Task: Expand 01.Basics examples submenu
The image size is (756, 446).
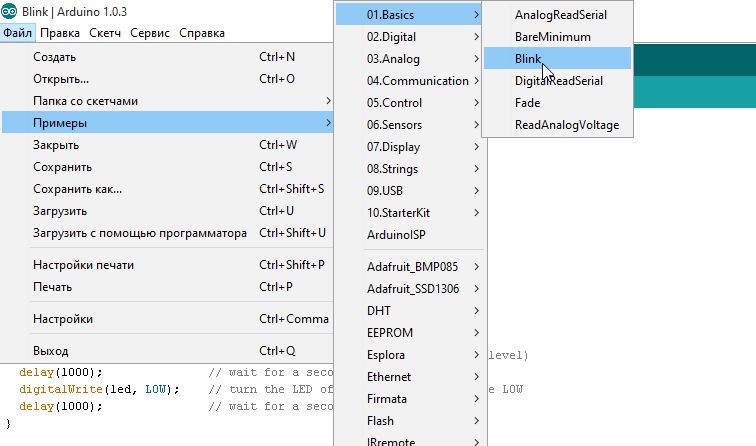Action: point(410,15)
